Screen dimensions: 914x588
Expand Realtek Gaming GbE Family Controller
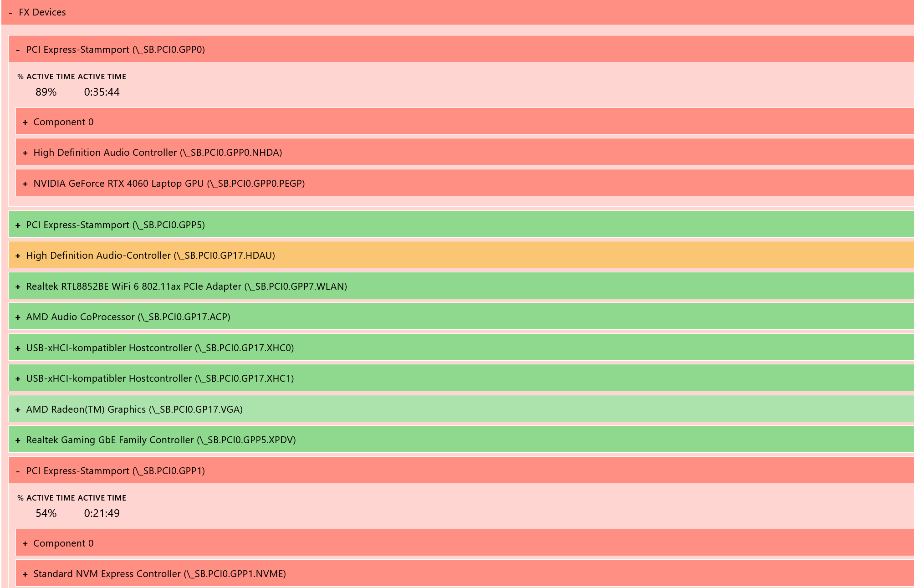pos(18,440)
